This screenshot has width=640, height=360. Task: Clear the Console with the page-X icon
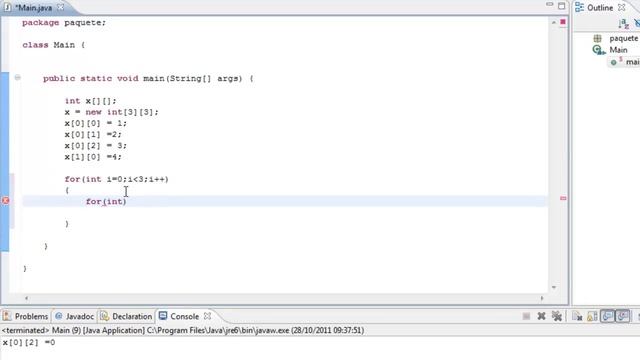577,316
